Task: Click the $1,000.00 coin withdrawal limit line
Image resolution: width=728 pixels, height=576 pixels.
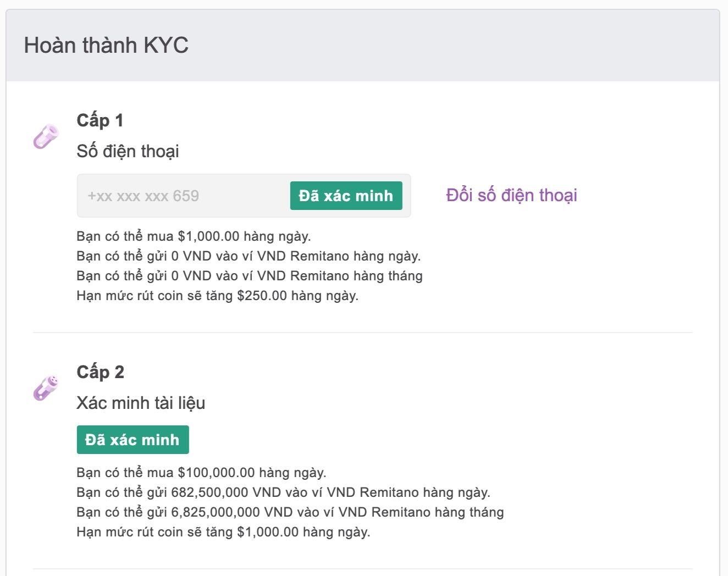Action: (x=223, y=532)
